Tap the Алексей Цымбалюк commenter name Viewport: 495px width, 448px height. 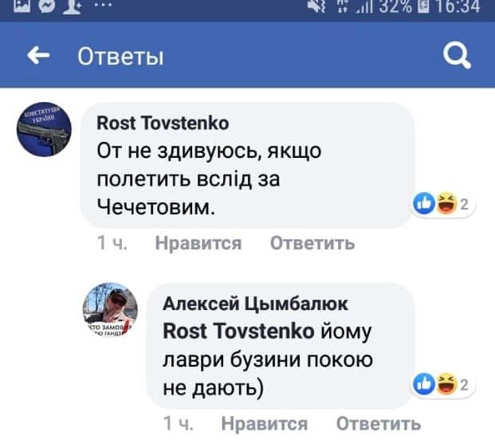point(255,303)
